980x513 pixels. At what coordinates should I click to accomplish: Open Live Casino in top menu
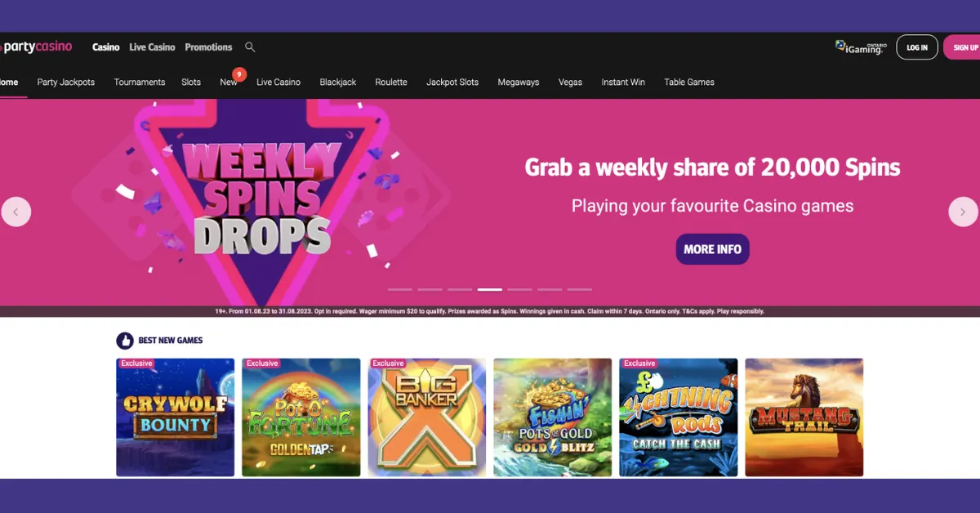152,47
